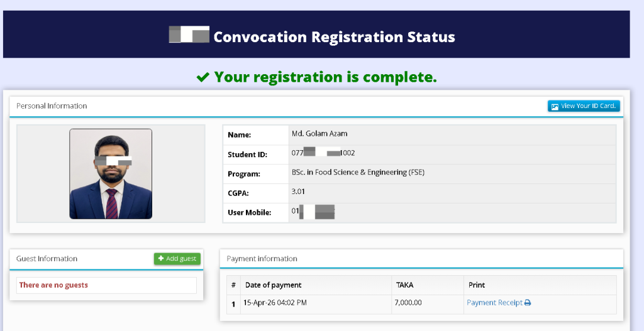
Task: Click the student profile photo
Action: coord(111,174)
